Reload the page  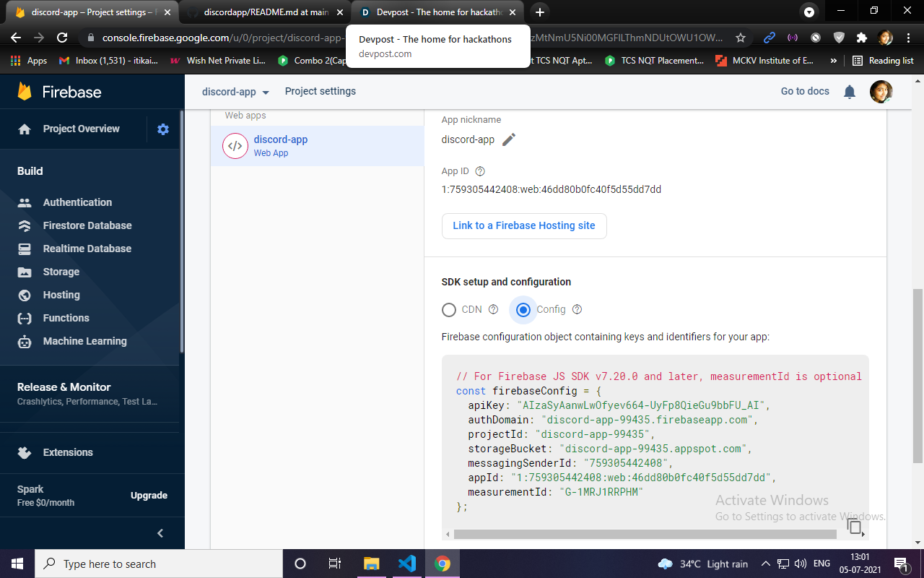(x=62, y=38)
